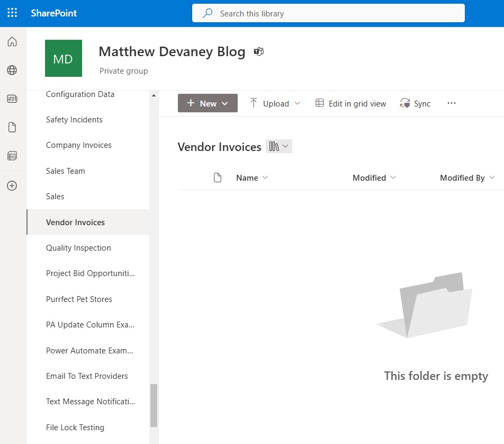Open Name column sort options
This screenshot has width=504, height=444.
click(x=252, y=177)
